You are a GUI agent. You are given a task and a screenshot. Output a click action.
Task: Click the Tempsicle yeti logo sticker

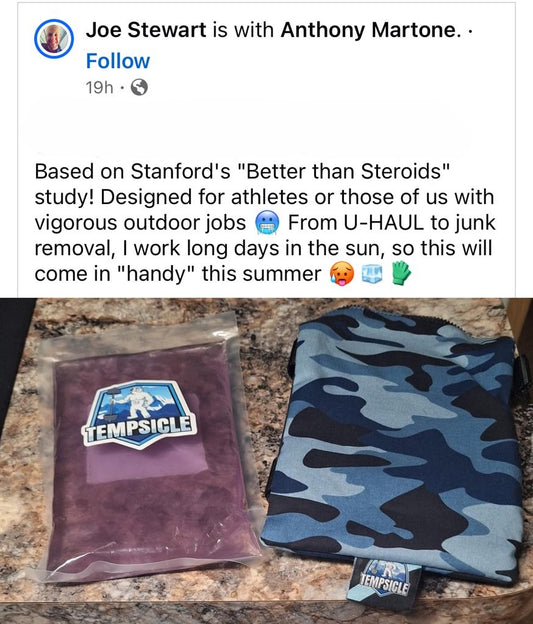(139, 415)
